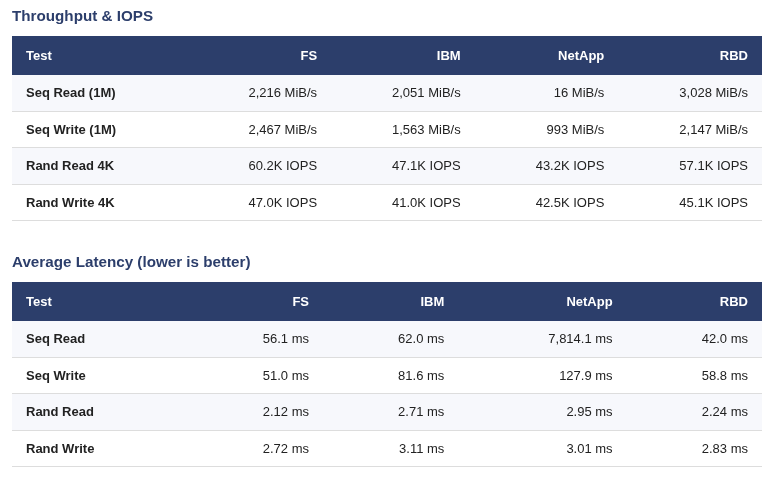
Task: Click the Seq Write latency row label
Action: 56,376
